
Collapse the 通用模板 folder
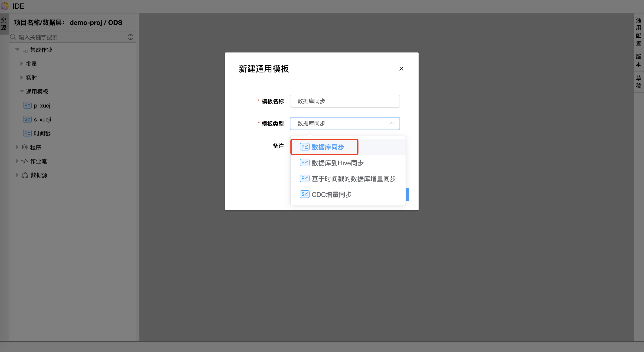[22, 91]
